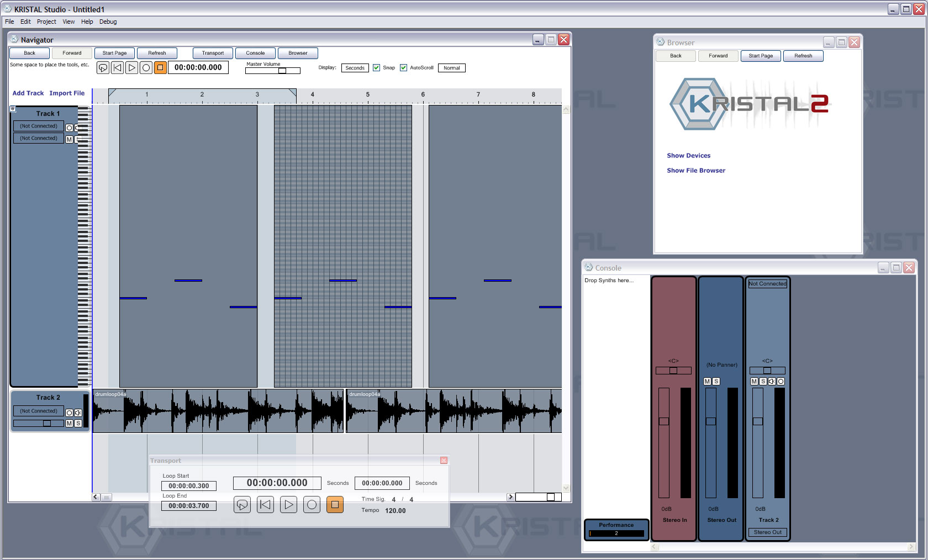
Task: Click Track 2 pan slider in Console
Action: click(767, 371)
